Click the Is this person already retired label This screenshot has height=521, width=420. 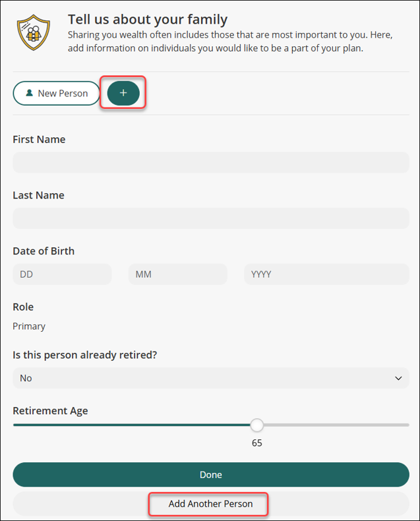[x=85, y=355]
